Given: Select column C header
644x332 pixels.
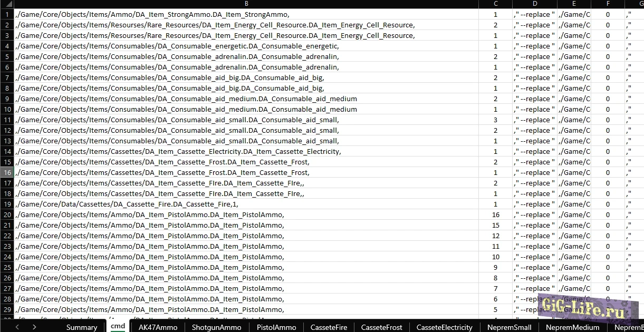Looking at the screenshot, I should pos(495,4).
